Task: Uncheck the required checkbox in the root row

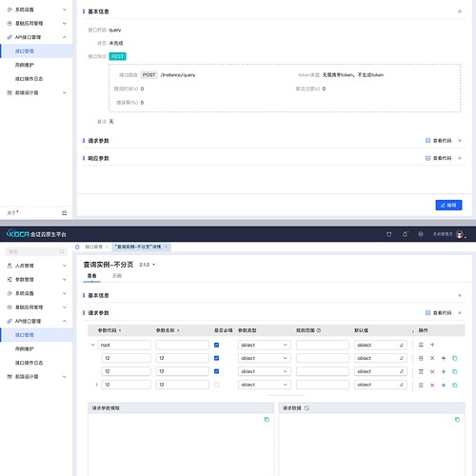Action: coord(216,345)
